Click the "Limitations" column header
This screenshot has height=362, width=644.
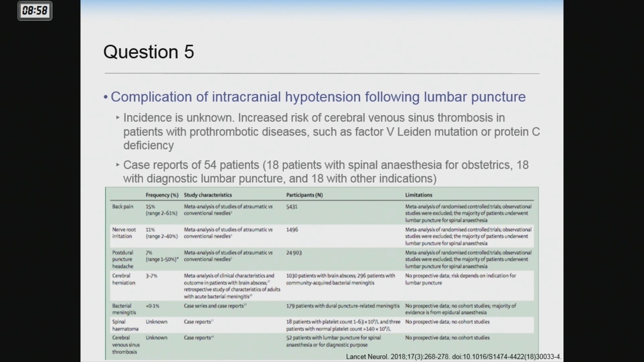click(419, 195)
